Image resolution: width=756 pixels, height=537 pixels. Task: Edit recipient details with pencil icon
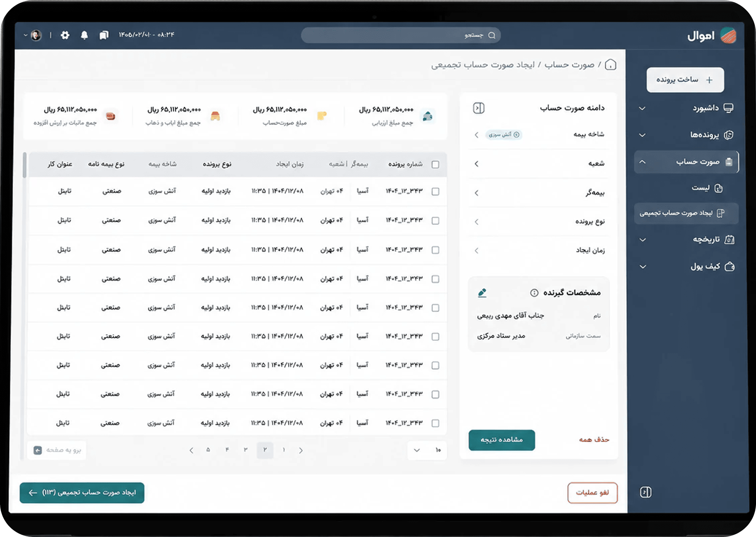tap(482, 293)
